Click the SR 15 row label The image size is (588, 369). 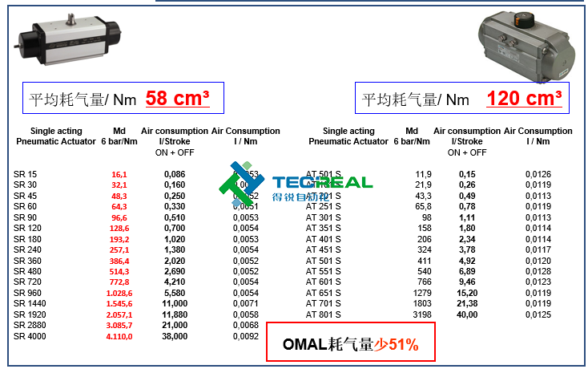pyautogui.click(x=26, y=174)
